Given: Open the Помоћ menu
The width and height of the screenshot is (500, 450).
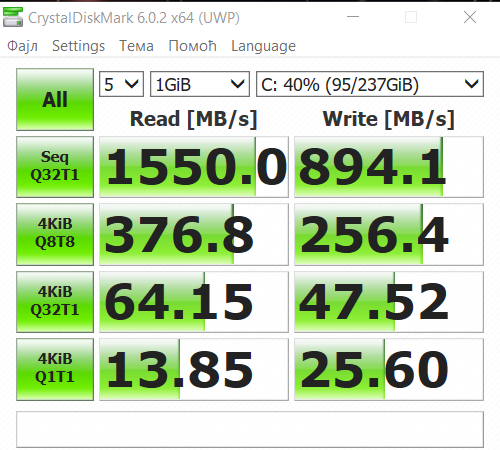Looking at the screenshot, I should (192, 46).
